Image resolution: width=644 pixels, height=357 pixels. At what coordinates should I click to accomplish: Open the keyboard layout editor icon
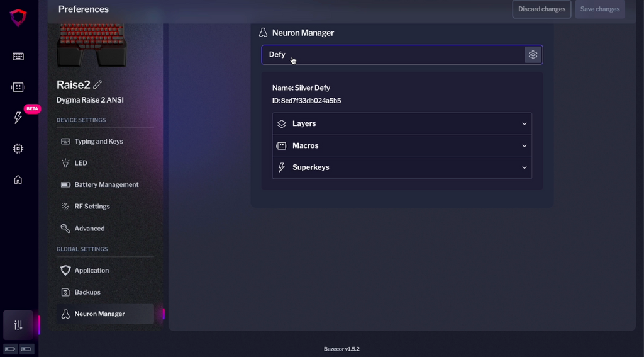pyautogui.click(x=18, y=57)
